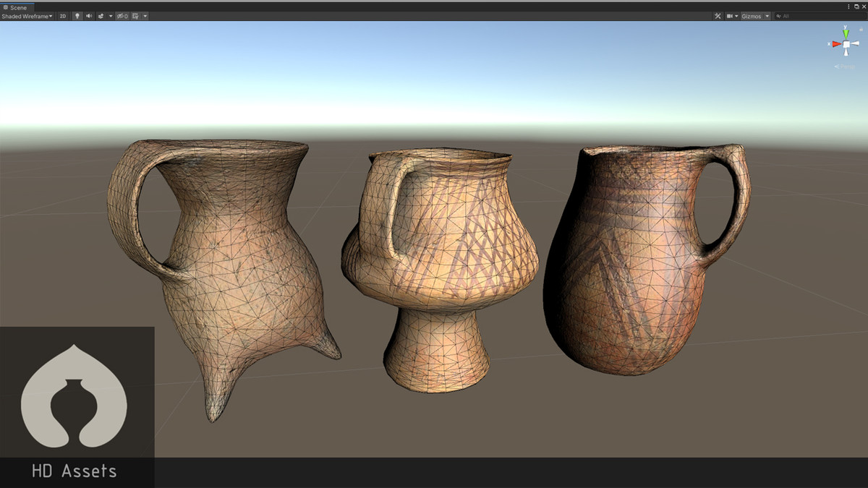Click Persp to switch camera projection

point(845,66)
